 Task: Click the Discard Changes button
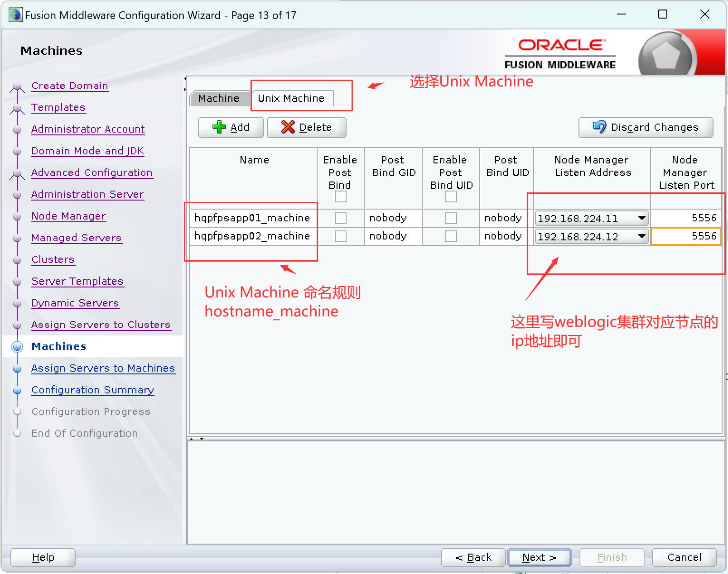(x=646, y=127)
